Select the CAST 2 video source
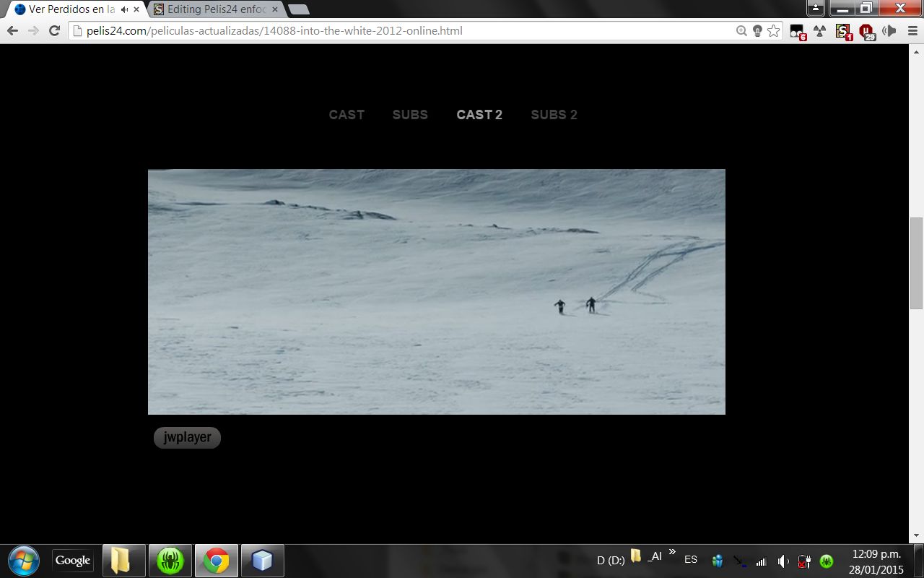Screen dimensions: 924x578 pos(479,114)
